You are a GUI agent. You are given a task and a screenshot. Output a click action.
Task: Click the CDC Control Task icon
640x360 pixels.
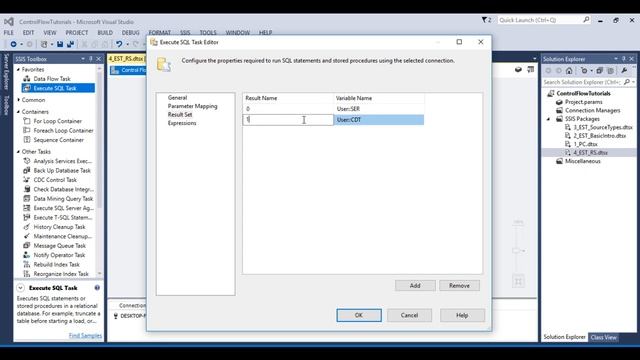click(27, 180)
